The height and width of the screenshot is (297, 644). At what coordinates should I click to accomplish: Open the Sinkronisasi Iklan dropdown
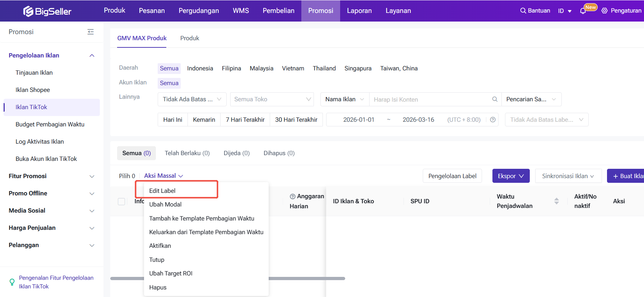tap(568, 176)
